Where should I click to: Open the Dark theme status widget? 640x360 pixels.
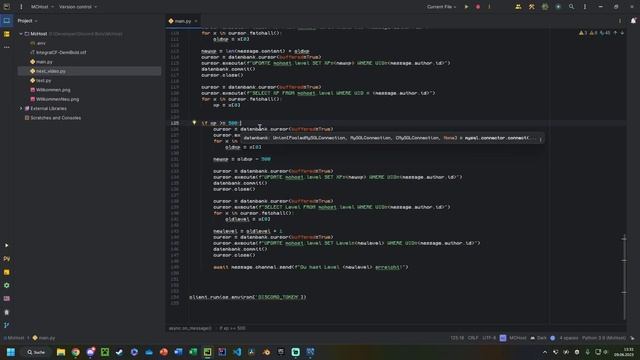click(538, 338)
